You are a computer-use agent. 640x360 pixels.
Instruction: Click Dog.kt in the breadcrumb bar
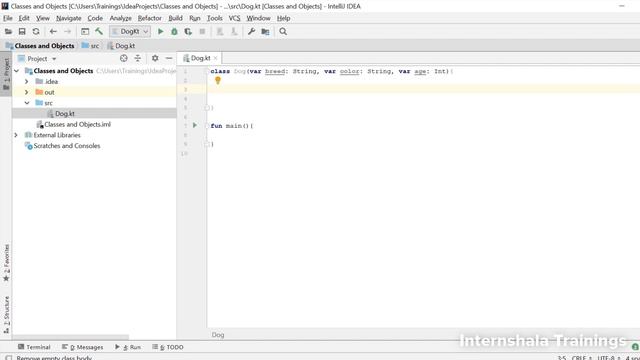coord(121,46)
